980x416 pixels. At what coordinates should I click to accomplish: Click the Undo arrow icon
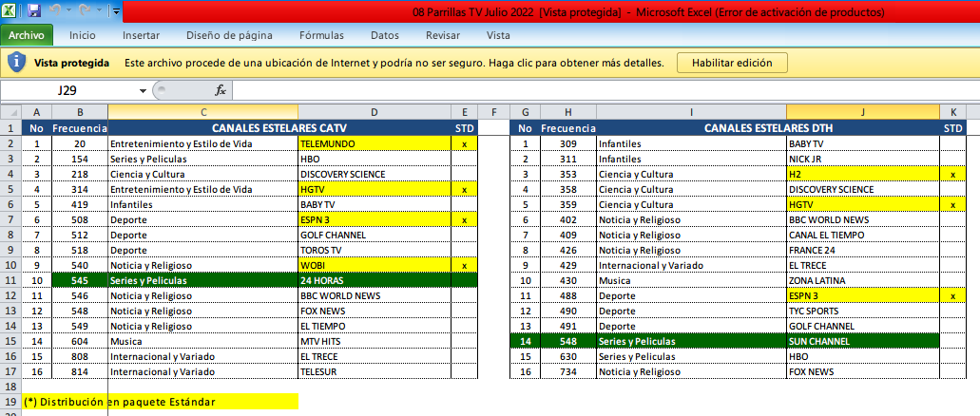pyautogui.click(x=55, y=10)
